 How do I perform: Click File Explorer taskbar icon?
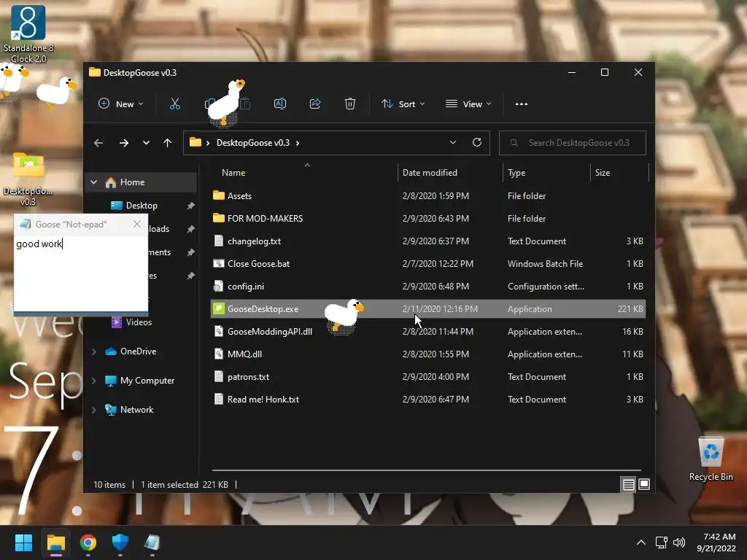[x=55, y=542]
